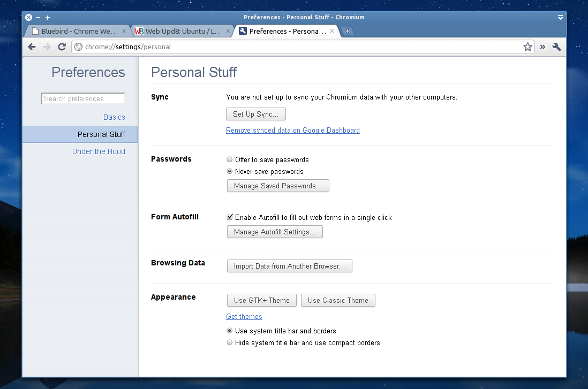
Task: Click the window title text in title bar
Action: pos(304,17)
